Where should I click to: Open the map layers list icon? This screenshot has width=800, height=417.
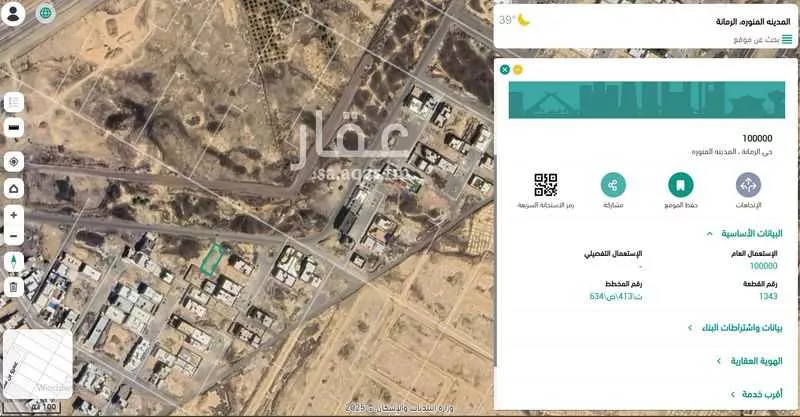[x=14, y=103]
